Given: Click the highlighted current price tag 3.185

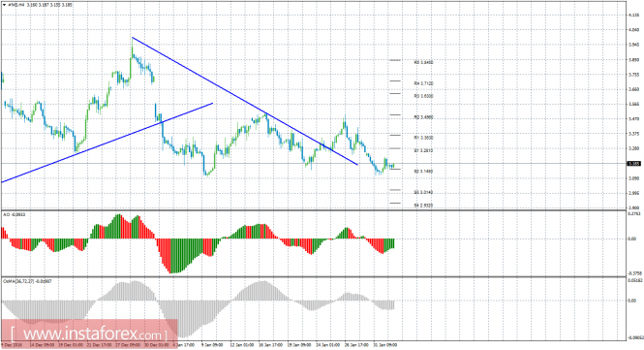Looking at the screenshot, I should 634,164.
